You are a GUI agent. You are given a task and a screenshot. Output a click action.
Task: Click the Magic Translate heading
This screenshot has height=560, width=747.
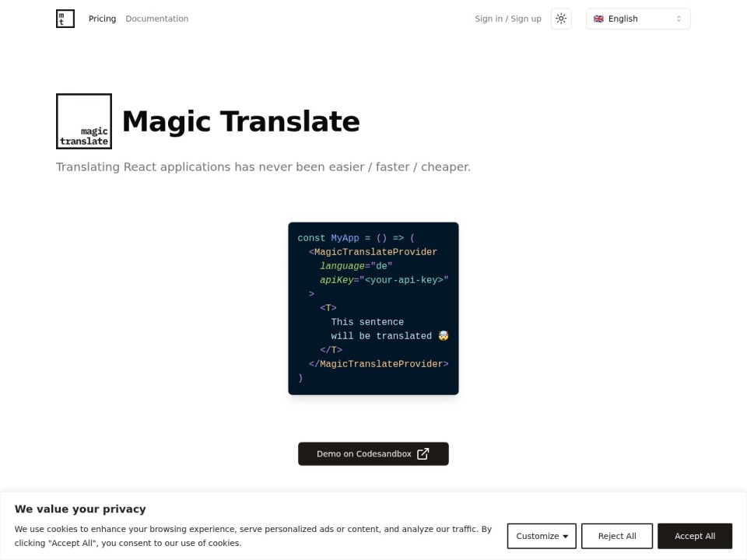[x=240, y=121]
